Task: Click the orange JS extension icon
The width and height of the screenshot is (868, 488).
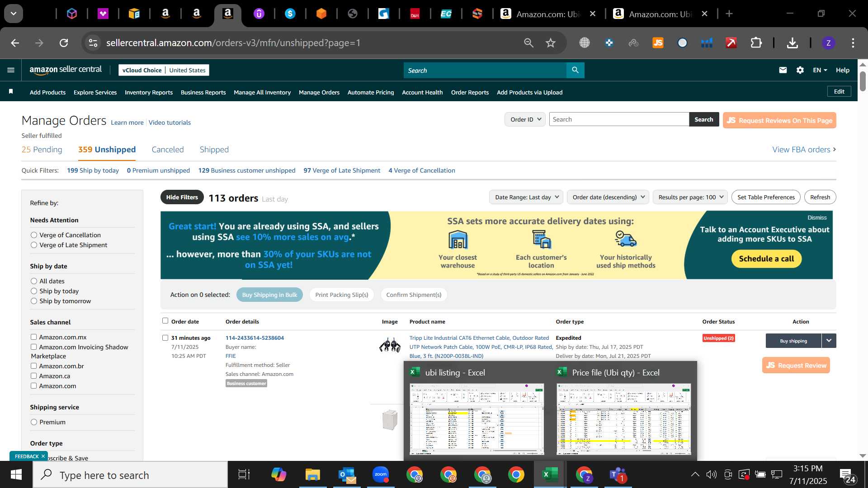Action: tap(658, 43)
